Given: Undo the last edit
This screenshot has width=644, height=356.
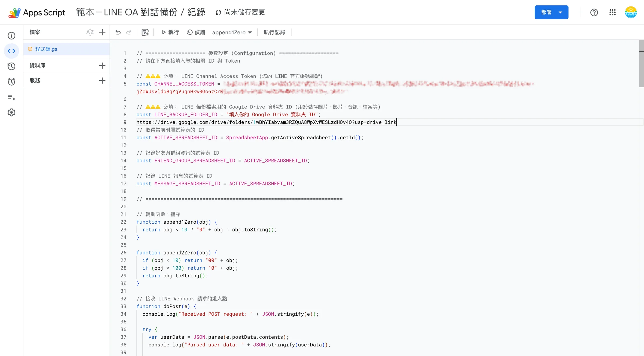Looking at the screenshot, I should click(x=118, y=32).
